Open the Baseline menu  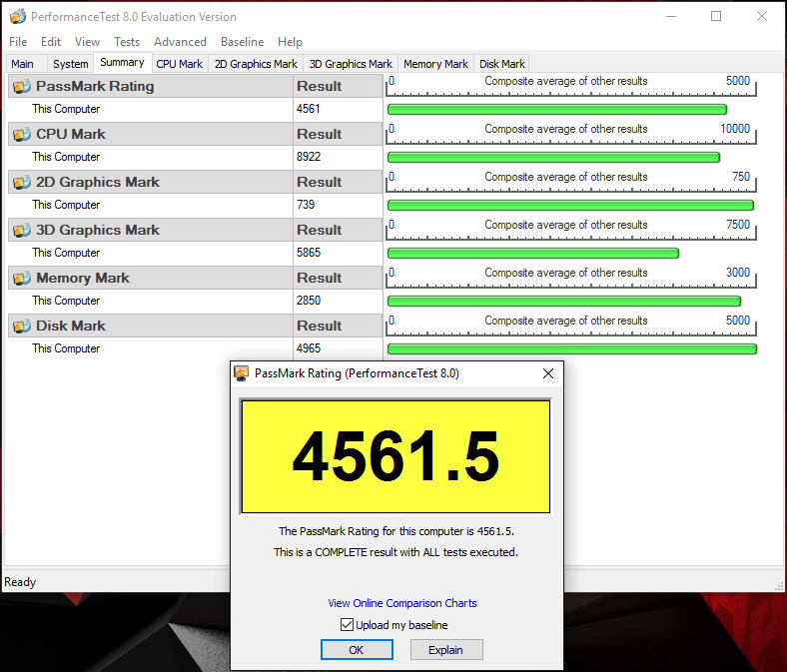[242, 42]
